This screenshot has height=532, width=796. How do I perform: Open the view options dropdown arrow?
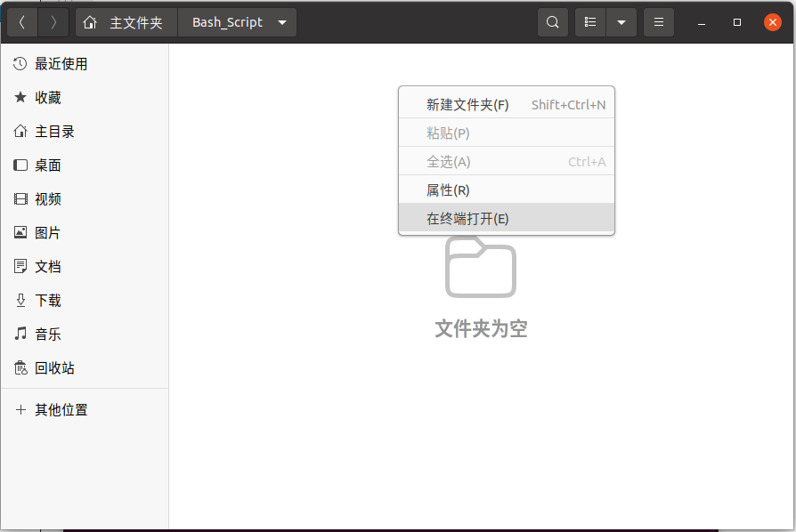(x=621, y=22)
